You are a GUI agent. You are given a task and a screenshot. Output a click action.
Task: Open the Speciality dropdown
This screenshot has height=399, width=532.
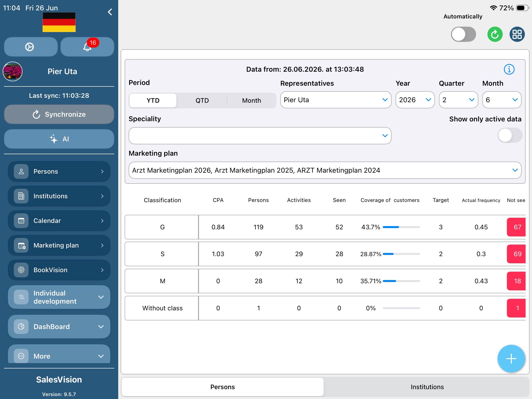[260, 136]
